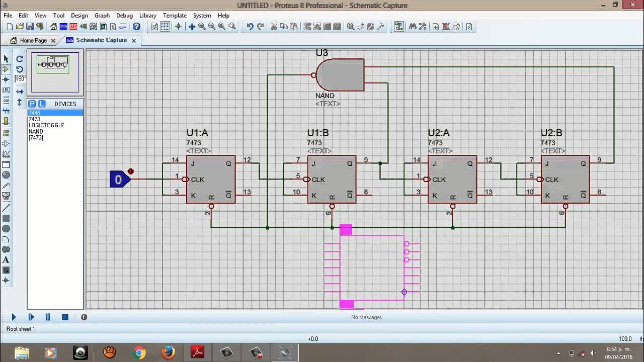Viewport: 644px width, 362px height.
Task: Click the rotation angle field showing 180
Action: coord(20,79)
